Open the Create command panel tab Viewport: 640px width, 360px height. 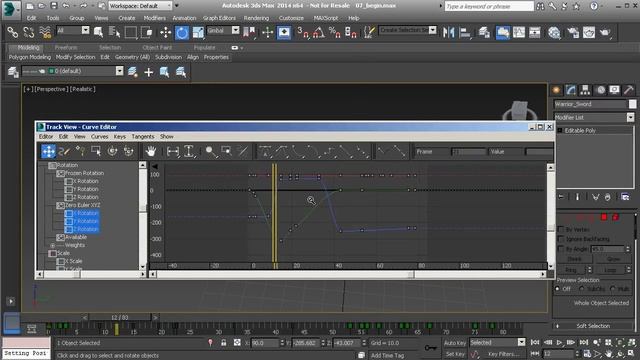[556, 90]
